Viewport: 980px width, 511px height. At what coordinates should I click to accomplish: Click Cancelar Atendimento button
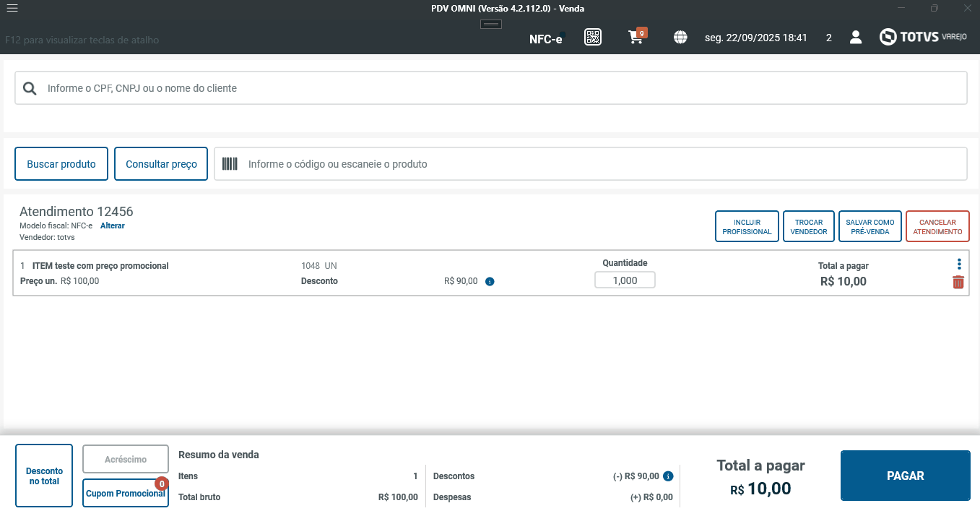tap(937, 227)
